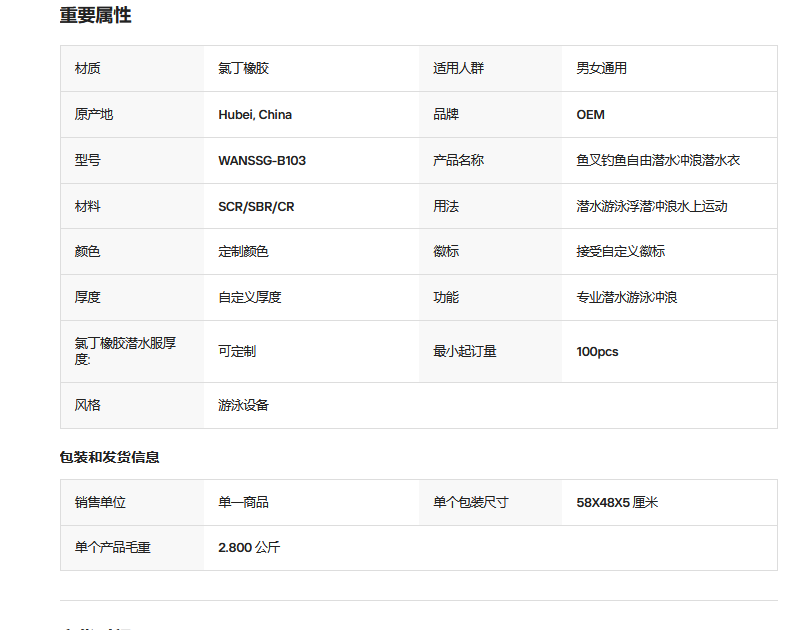Select the gross weight 2.800 公斤
Screen dimensions: 803x630
point(249,548)
